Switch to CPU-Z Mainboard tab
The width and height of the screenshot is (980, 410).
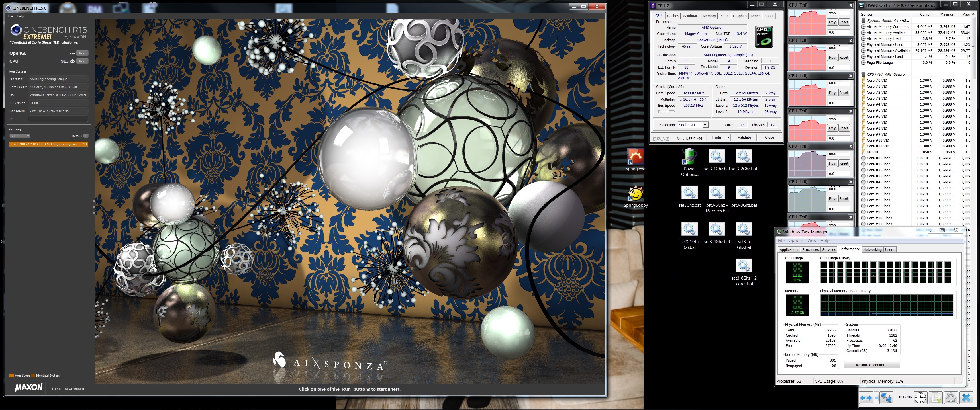coord(691,16)
